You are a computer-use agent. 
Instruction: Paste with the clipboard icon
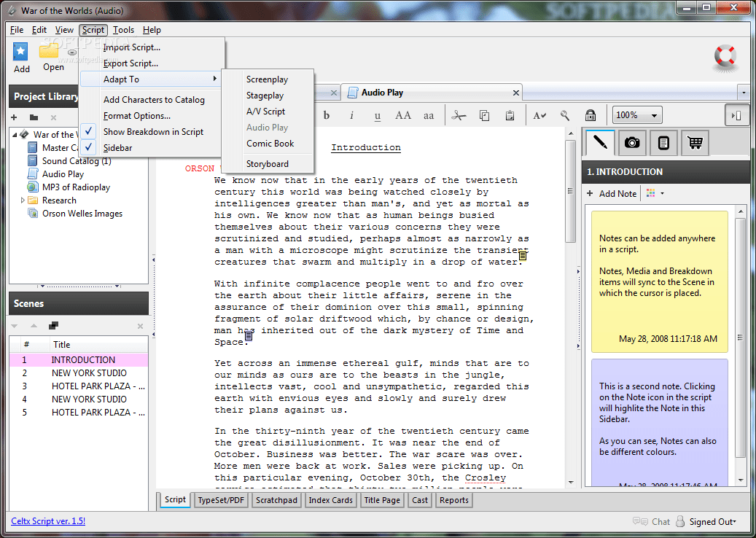(510, 116)
